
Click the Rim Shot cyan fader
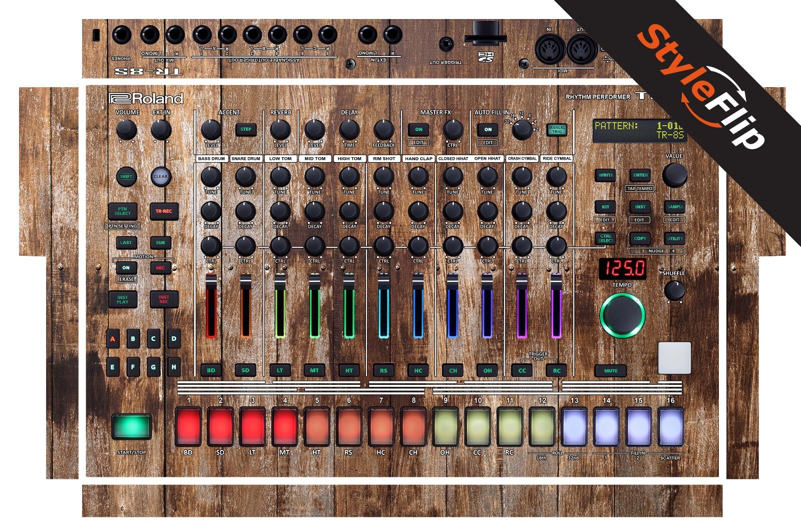[383, 306]
